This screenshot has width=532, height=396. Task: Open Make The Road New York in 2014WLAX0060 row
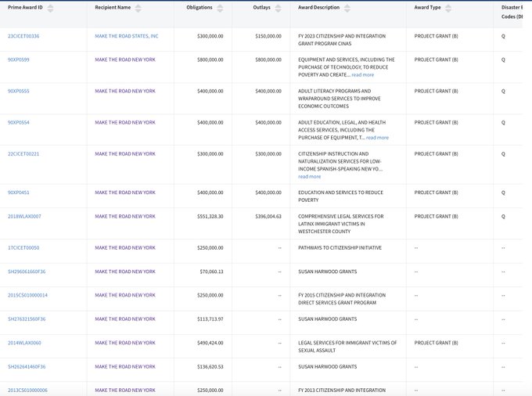(125, 343)
